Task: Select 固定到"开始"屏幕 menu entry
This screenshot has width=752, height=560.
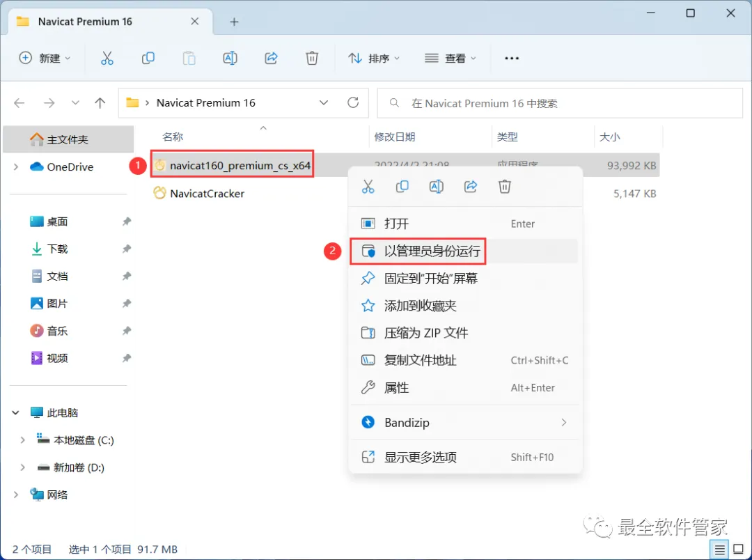Action: 464,279
